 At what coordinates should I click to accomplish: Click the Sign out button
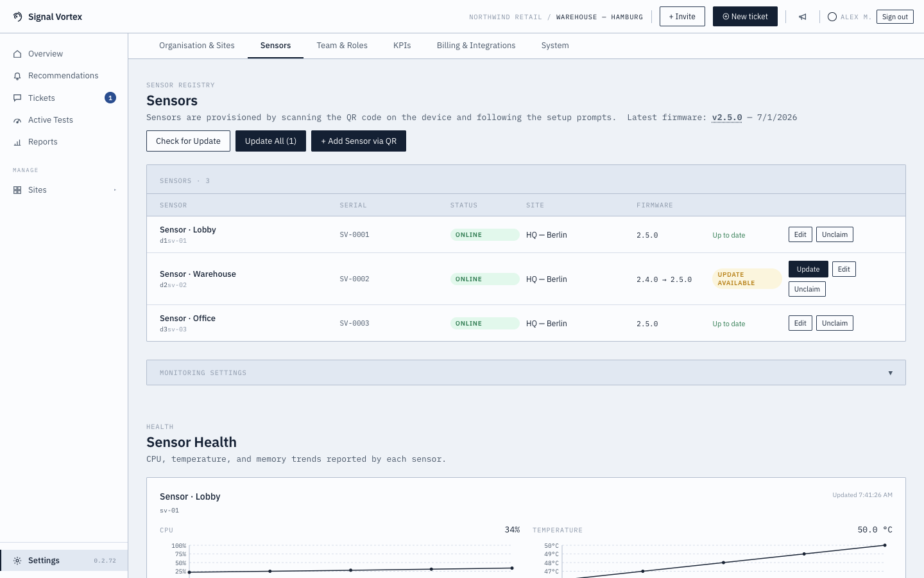(895, 17)
